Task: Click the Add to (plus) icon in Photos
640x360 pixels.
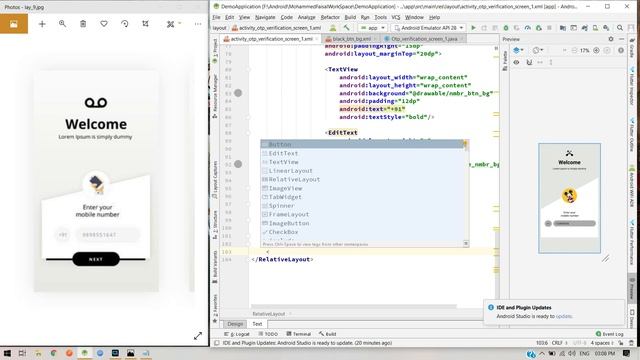Action: point(42,24)
